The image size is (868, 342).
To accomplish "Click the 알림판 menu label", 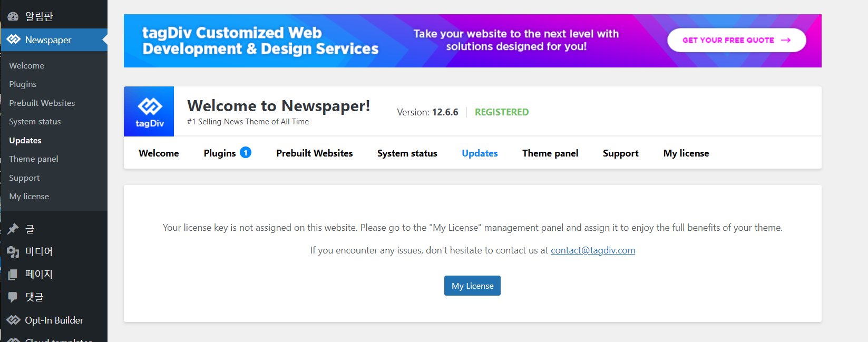I will 39,16.
